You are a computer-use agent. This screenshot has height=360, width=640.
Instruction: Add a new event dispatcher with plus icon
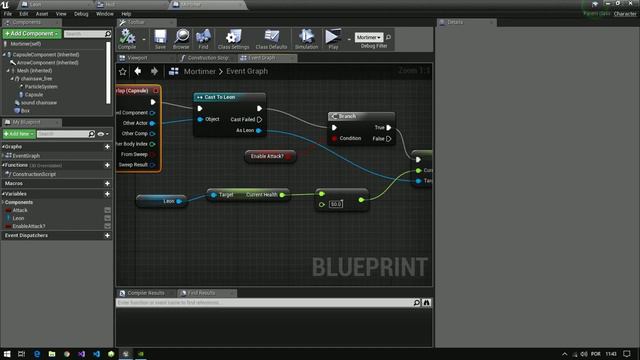point(107,236)
